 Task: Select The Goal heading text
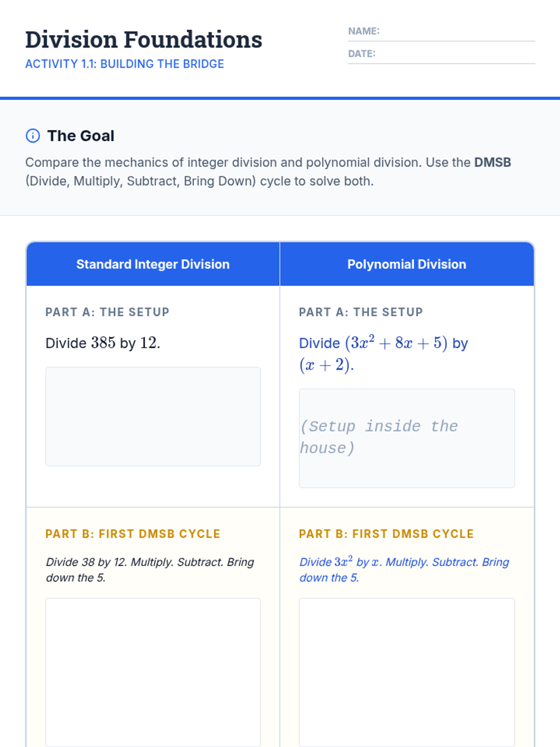(81, 136)
